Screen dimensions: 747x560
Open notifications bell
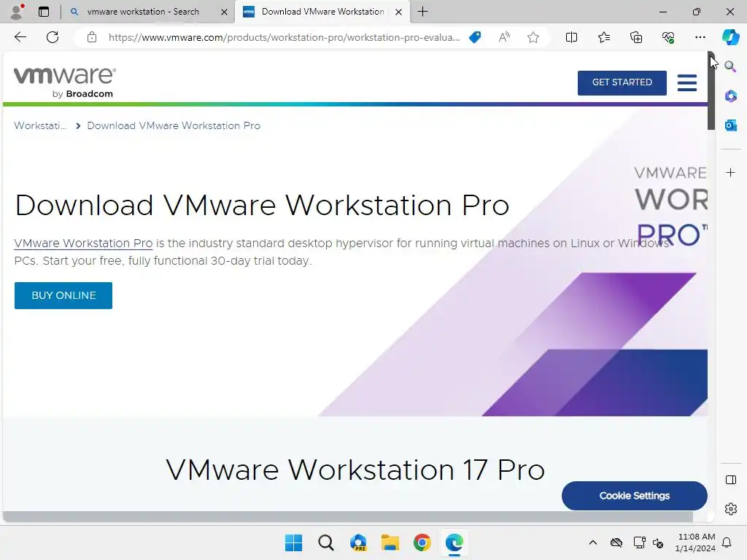(x=727, y=542)
